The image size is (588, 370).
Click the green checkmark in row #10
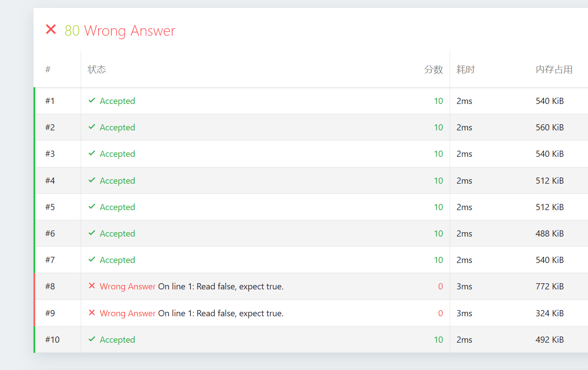(x=92, y=339)
